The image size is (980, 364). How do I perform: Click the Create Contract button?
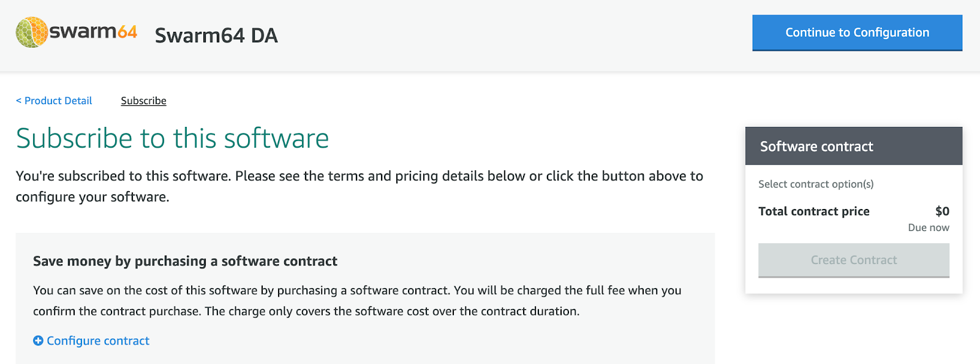click(x=853, y=260)
